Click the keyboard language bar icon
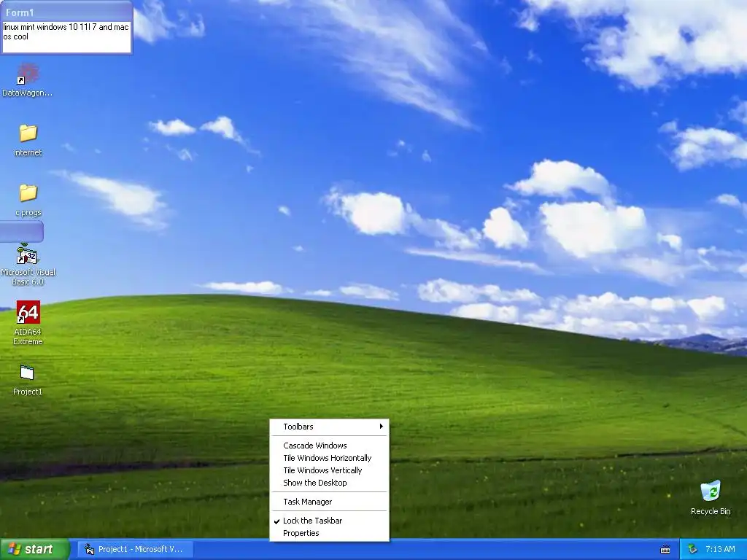 coord(665,550)
